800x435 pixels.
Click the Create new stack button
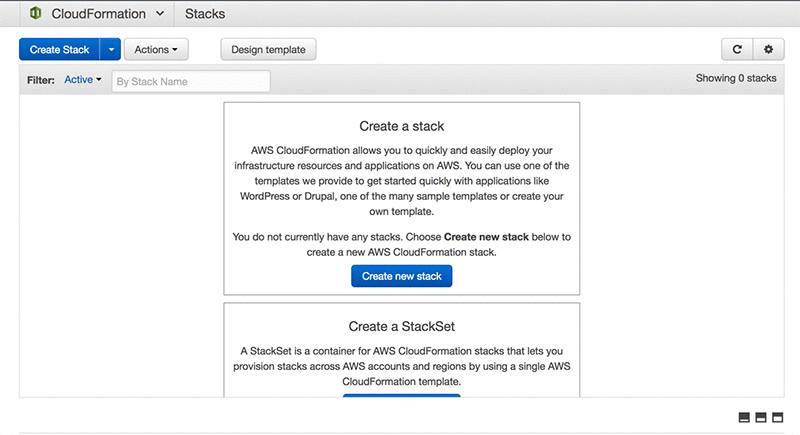[x=401, y=276]
